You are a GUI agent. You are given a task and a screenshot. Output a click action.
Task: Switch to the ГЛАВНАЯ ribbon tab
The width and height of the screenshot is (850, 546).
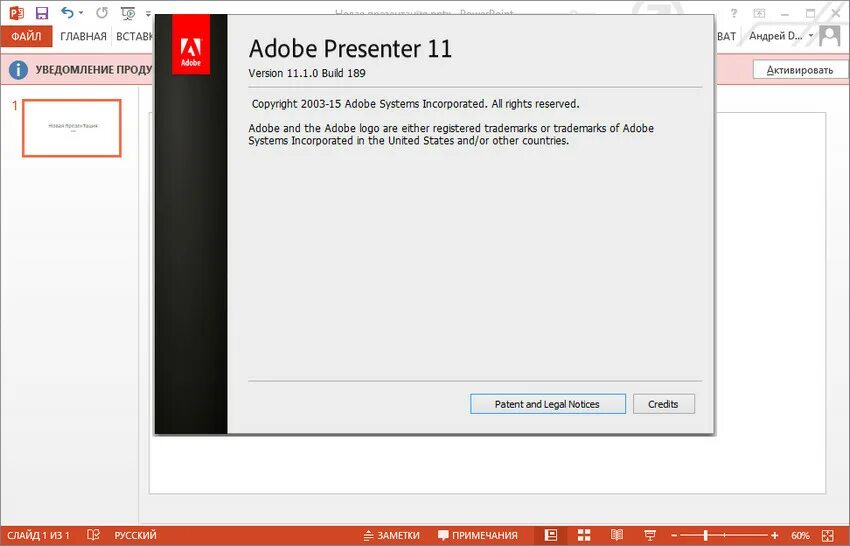[x=83, y=36]
